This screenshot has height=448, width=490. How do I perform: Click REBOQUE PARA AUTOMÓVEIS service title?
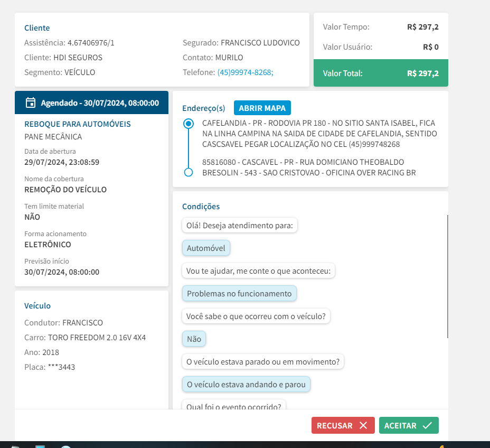78,124
